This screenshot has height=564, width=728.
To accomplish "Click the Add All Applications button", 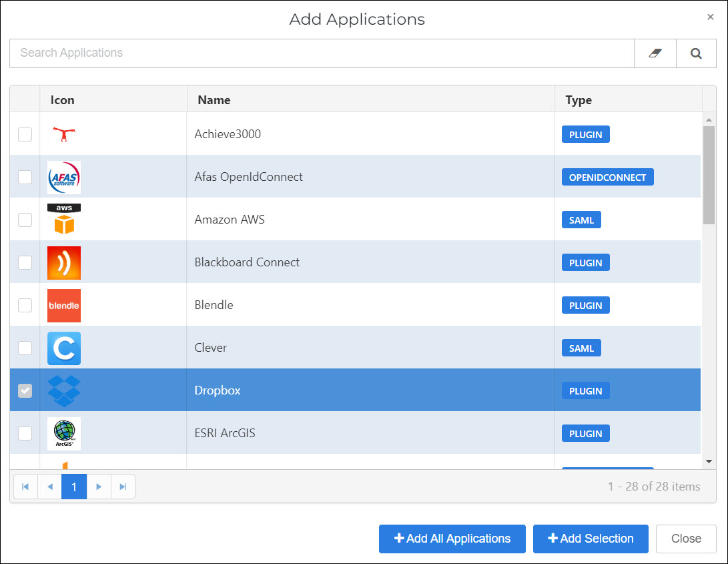I will [x=452, y=539].
